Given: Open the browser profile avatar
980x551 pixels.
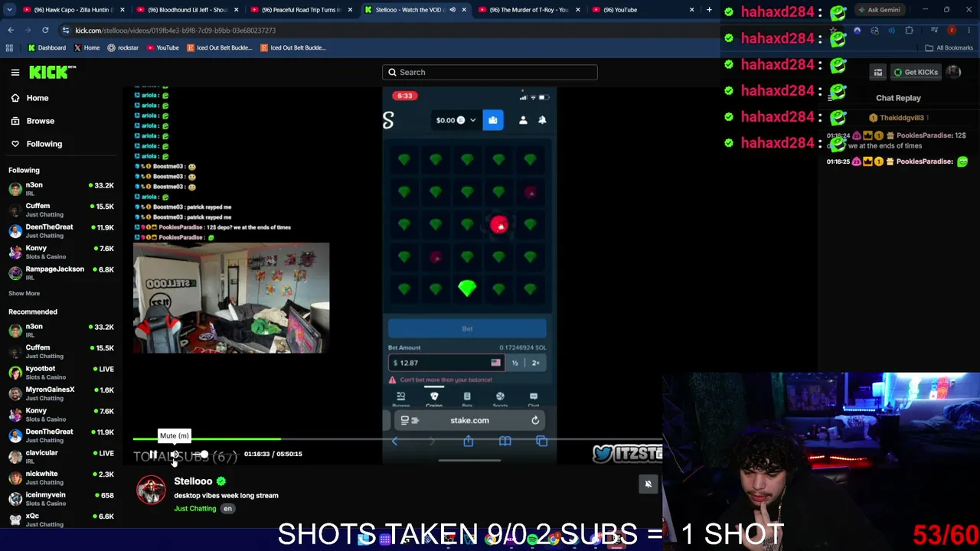Looking at the screenshot, I should (x=952, y=31).
